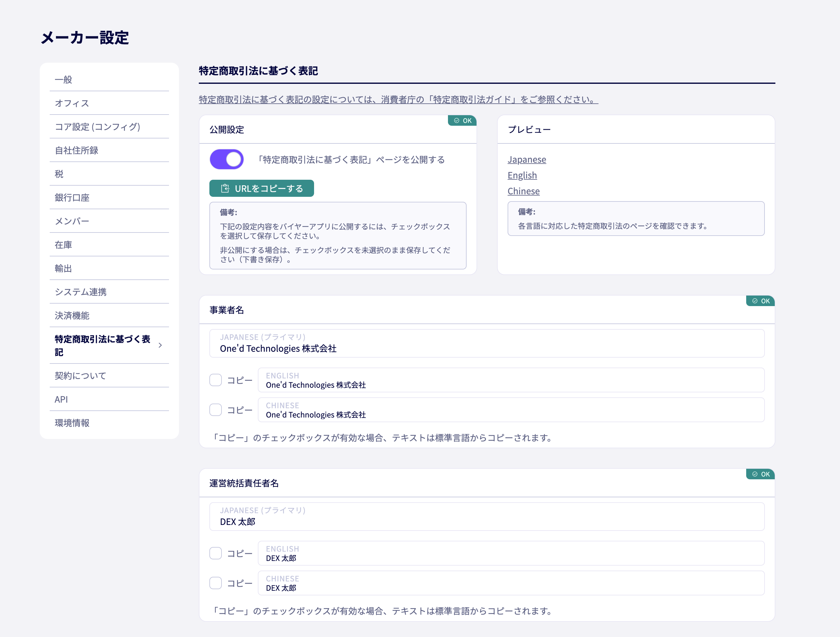
Task: Click the OK status badge on 事業者名
Action: (760, 301)
